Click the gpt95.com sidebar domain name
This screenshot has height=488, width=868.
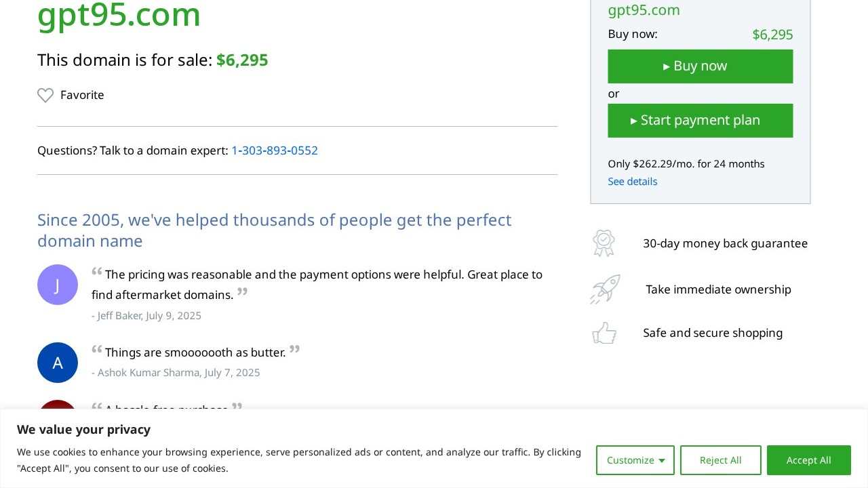pos(644,10)
